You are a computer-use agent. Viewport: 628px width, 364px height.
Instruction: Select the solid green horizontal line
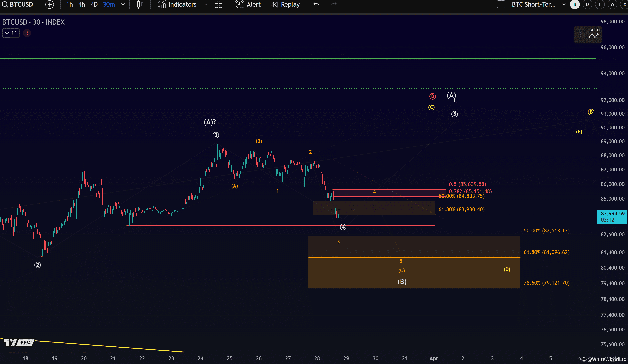pyautogui.click(x=298, y=58)
